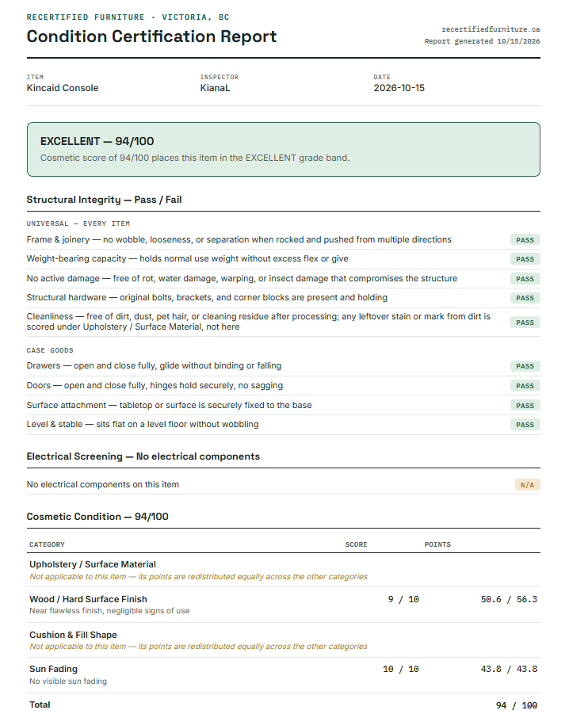The image size is (588, 714).
Task: Click the Structural Integrity — Pass / Fail heading
Action: click(x=104, y=200)
